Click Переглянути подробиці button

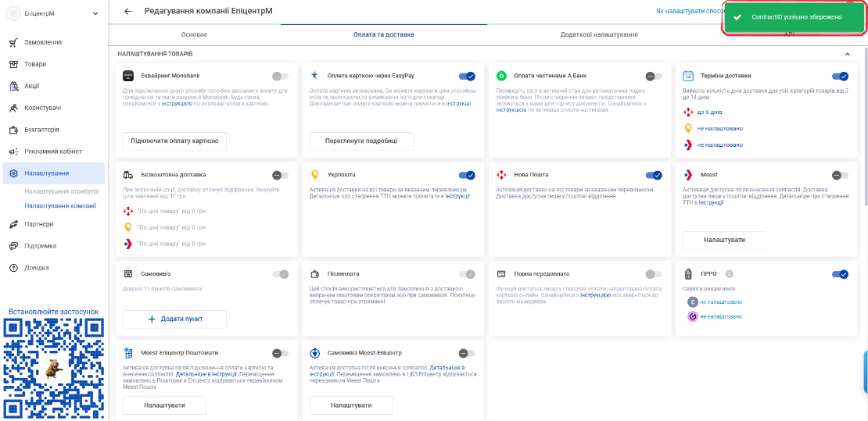pyautogui.click(x=361, y=141)
